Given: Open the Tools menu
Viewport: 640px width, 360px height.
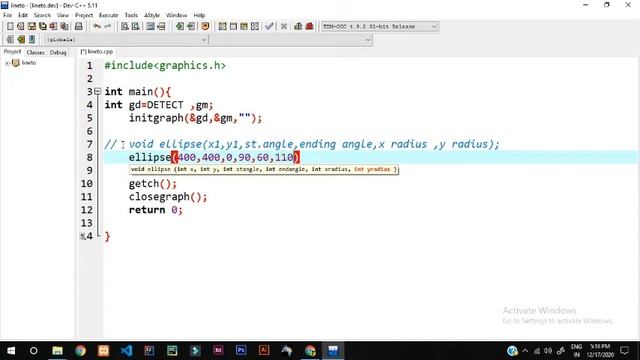Looking at the screenshot, I should tap(131, 15).
